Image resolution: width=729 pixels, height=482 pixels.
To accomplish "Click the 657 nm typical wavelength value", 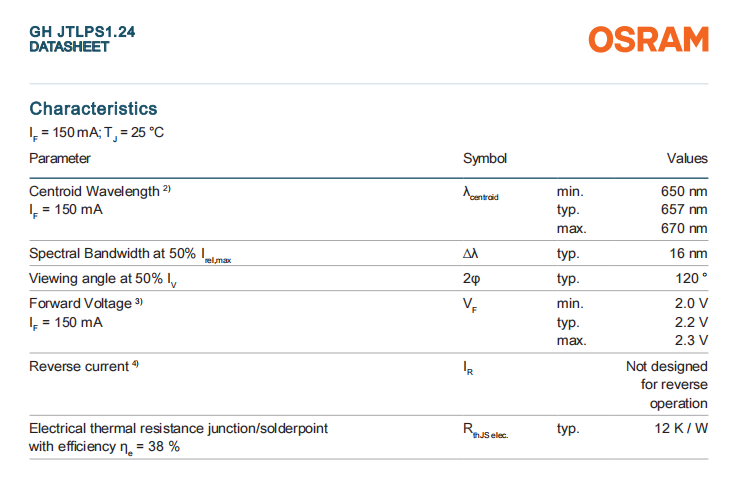I will pyautogui.click(x=684, y=209).
